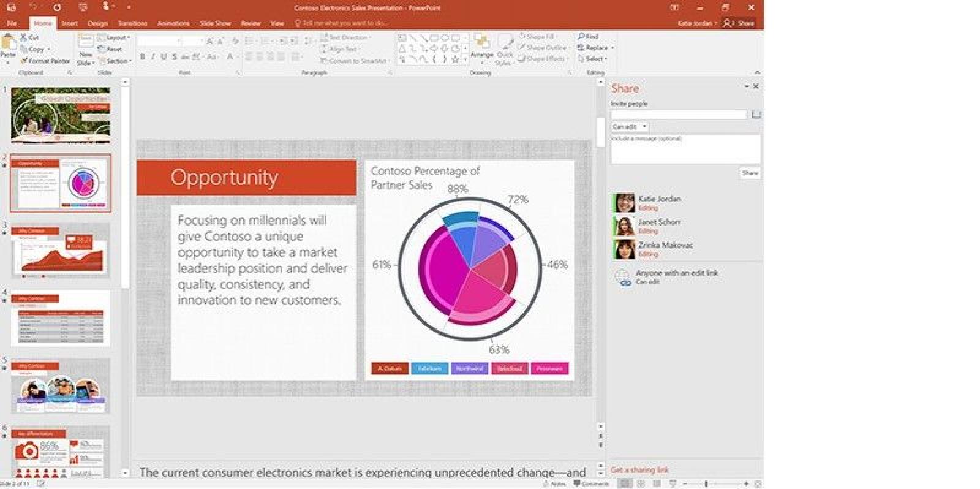Collapse the ribbon with the chevron arrow
Viewport: 980px width, 489px height.
coord(757,72)
